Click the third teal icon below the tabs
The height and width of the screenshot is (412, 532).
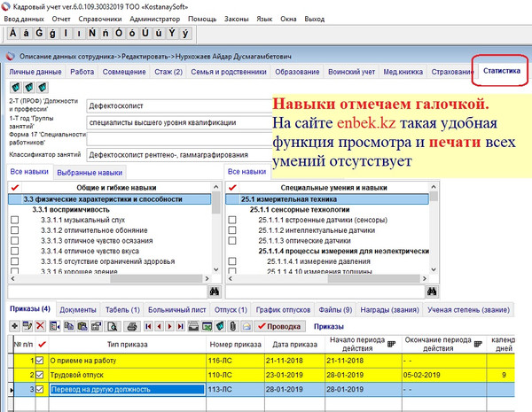tap(41, 88)
